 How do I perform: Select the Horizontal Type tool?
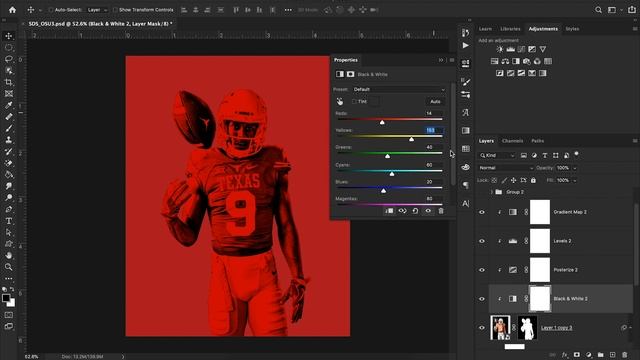(x=9, y=221)
